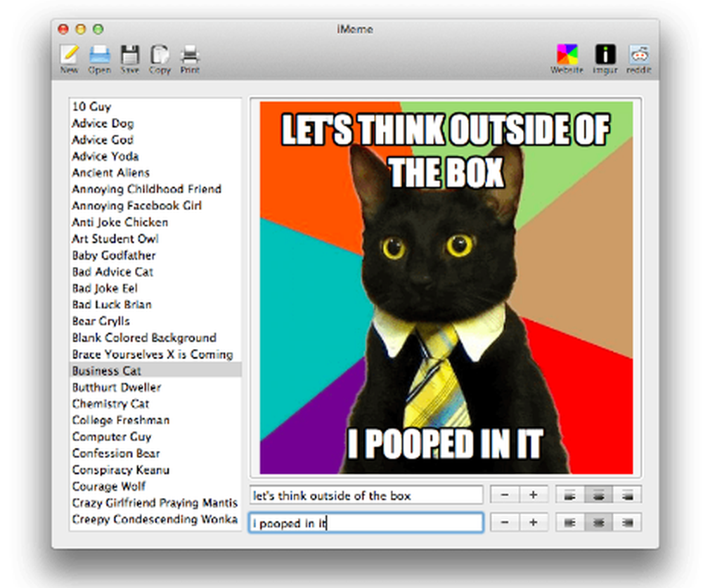703x588 pixels.
Task: Decrease top text size with minus button
Action: (505, 495)
